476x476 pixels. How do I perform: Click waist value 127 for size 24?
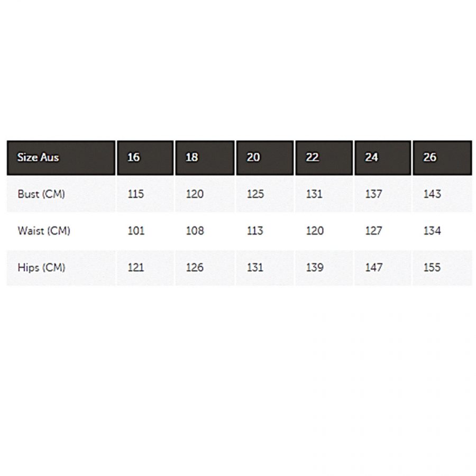tap(373, 231)
